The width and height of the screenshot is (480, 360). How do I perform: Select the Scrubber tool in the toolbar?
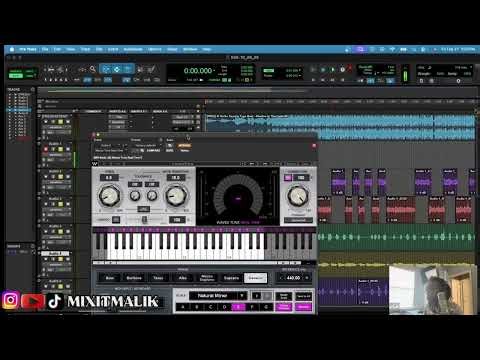pos(140,69)
